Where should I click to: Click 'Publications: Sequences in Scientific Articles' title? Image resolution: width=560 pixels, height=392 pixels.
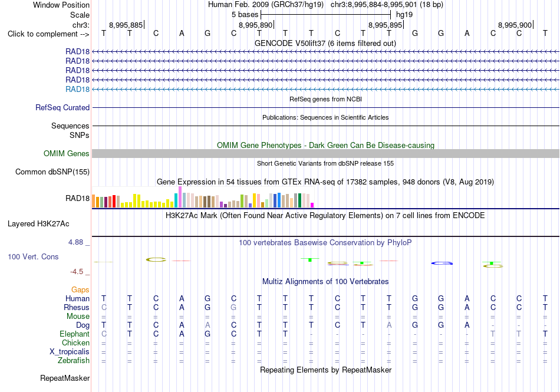pos(325,117)
